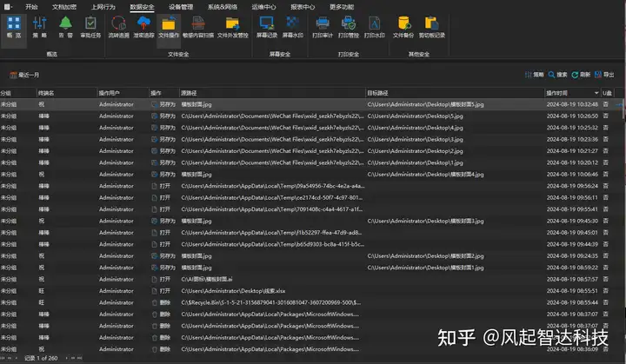Switch to the 系统&网络 tab

[223, 7]
